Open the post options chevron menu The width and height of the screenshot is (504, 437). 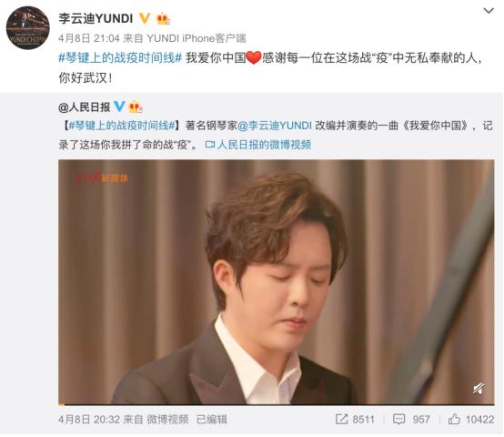point(489,11)
